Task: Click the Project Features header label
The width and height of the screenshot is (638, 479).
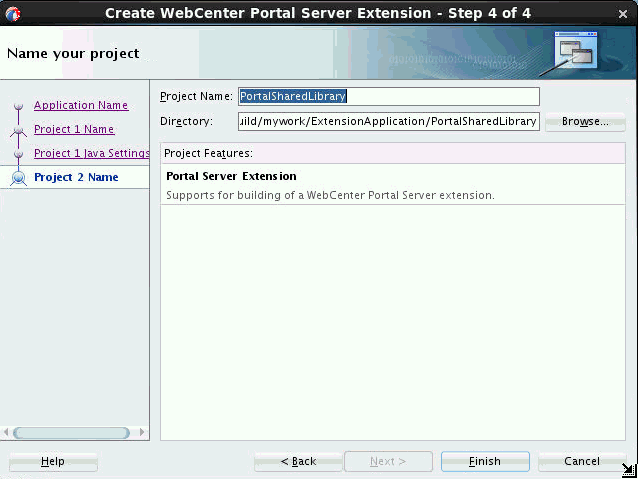Action: 208,153
